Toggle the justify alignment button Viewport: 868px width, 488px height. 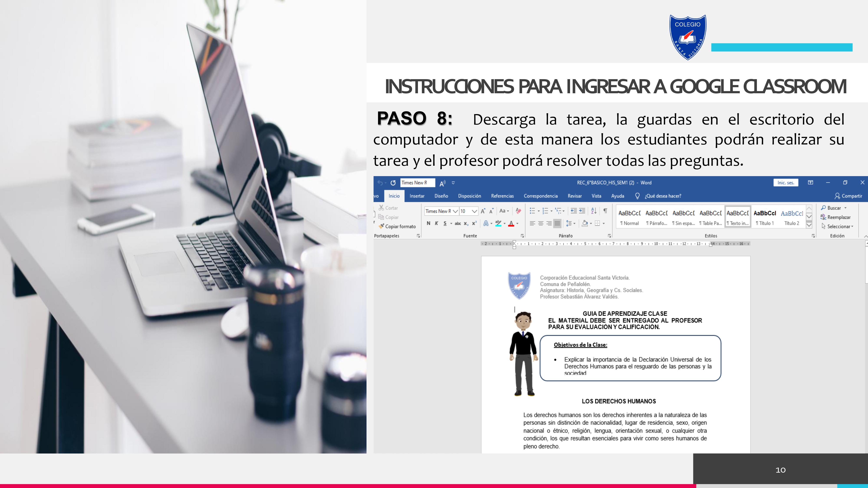557,223
